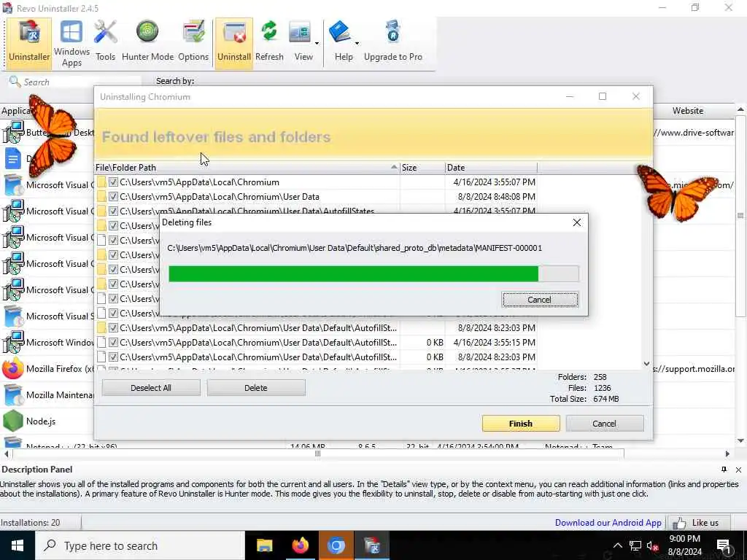
Task: Select Node.js in applications list
Action: click(x=41, y=421)
